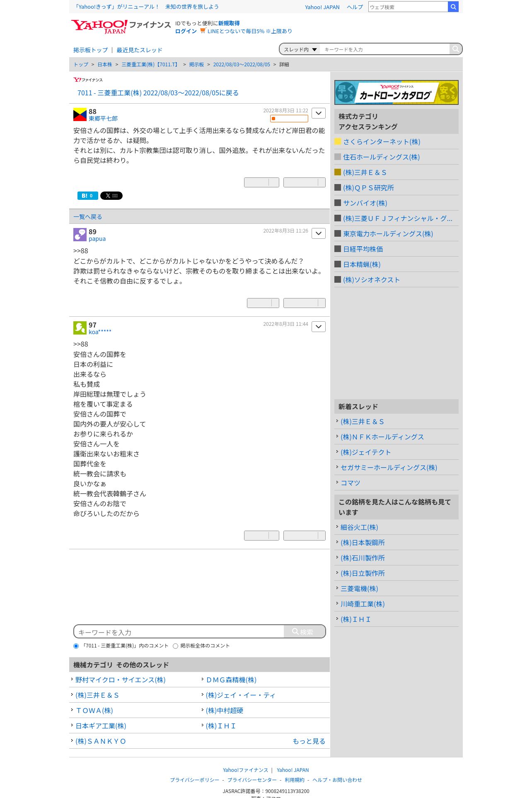Screen dimensions: 532x798
Task: Click the 新規取得 link
Action: coord(229,23)
